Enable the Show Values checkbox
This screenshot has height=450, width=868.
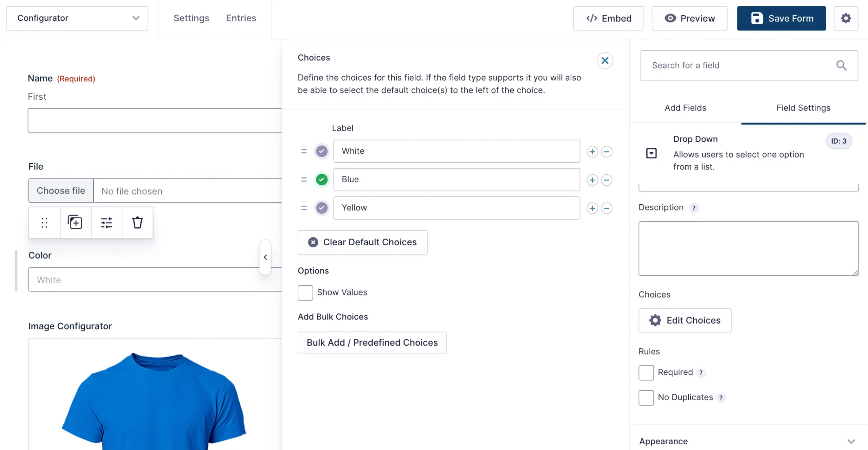305,292
